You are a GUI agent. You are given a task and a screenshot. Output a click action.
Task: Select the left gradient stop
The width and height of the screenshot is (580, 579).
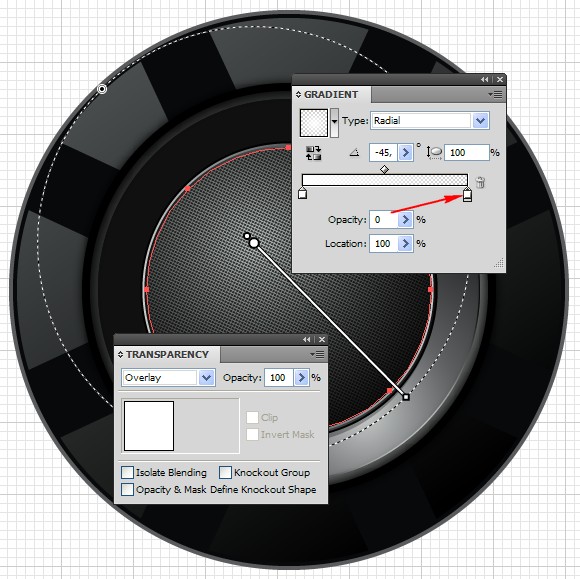click(303, 193)
